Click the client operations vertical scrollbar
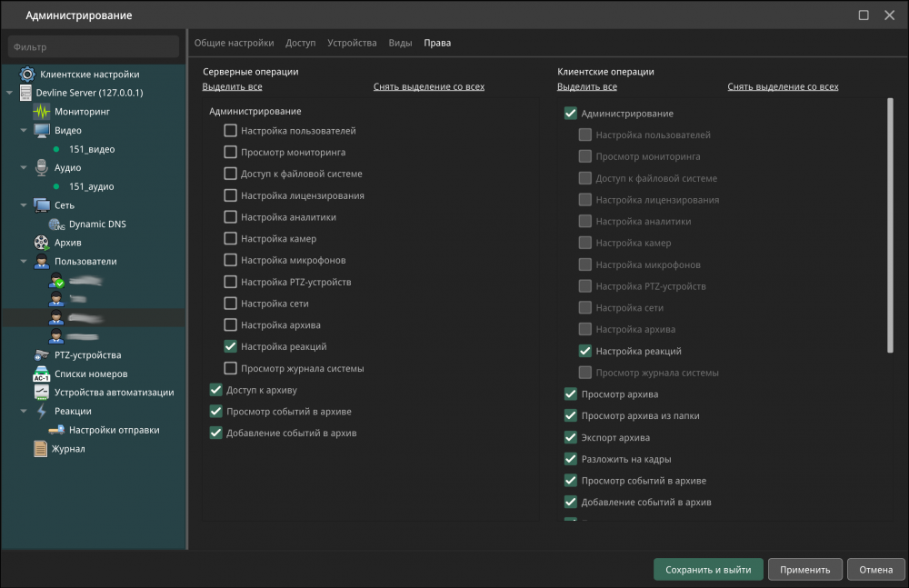Viewport: 909px width, 588px height. [890, 225]
